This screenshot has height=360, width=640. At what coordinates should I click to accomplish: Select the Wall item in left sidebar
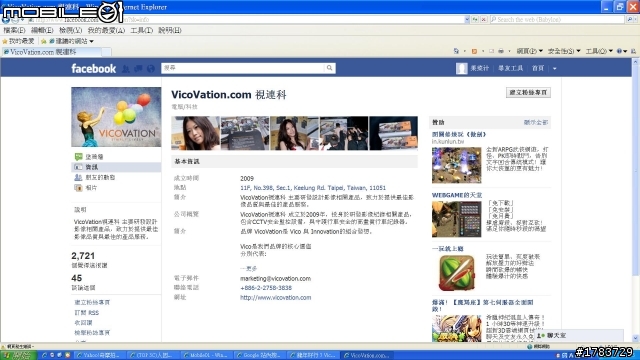(x=94, y=157)
